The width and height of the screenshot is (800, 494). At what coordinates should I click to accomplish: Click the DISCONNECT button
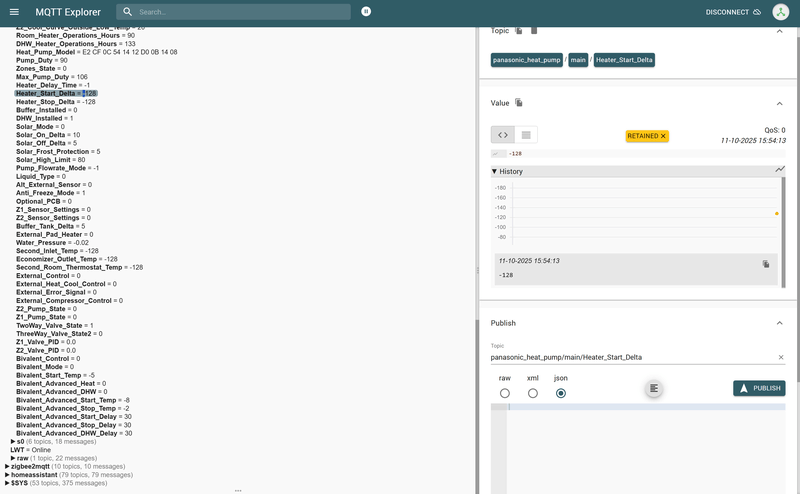[x=733, y=12]
